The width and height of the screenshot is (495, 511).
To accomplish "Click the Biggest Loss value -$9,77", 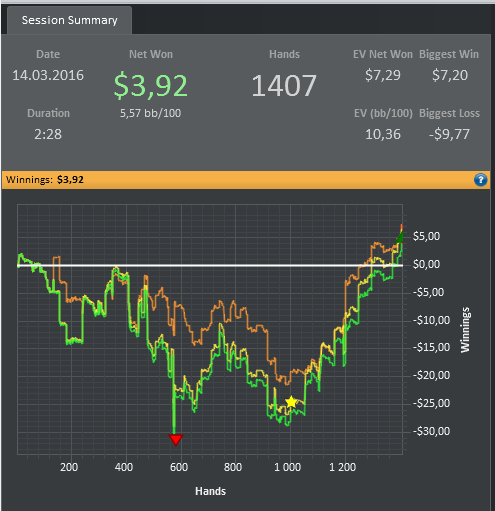I will pyautogui.click(x=449, y=134).
